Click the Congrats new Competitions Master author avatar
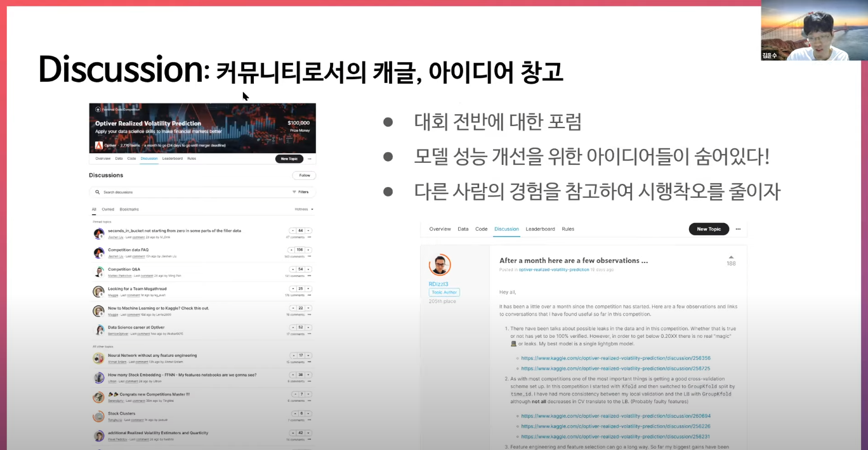 pyautogui.click(x=98, y=397)
